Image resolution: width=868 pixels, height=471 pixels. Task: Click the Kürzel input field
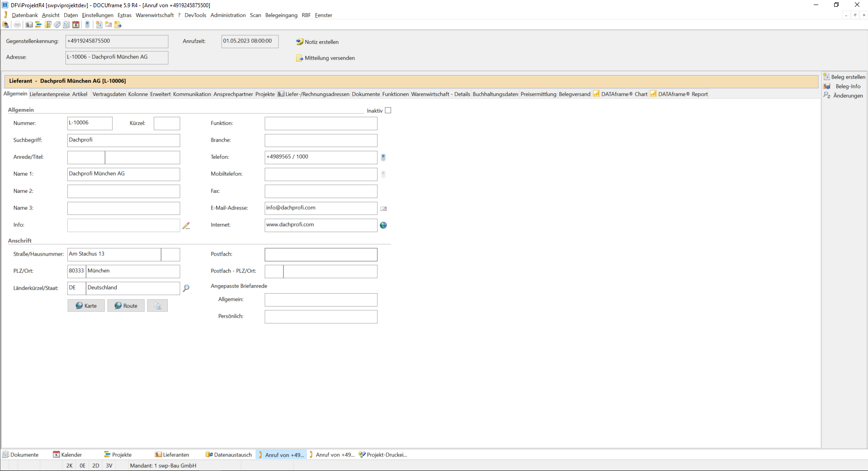167,124
